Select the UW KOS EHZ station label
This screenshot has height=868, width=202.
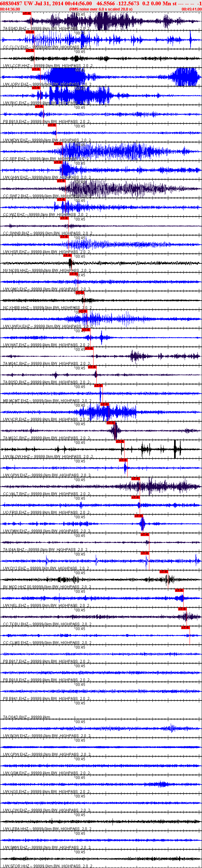point(46,791)
